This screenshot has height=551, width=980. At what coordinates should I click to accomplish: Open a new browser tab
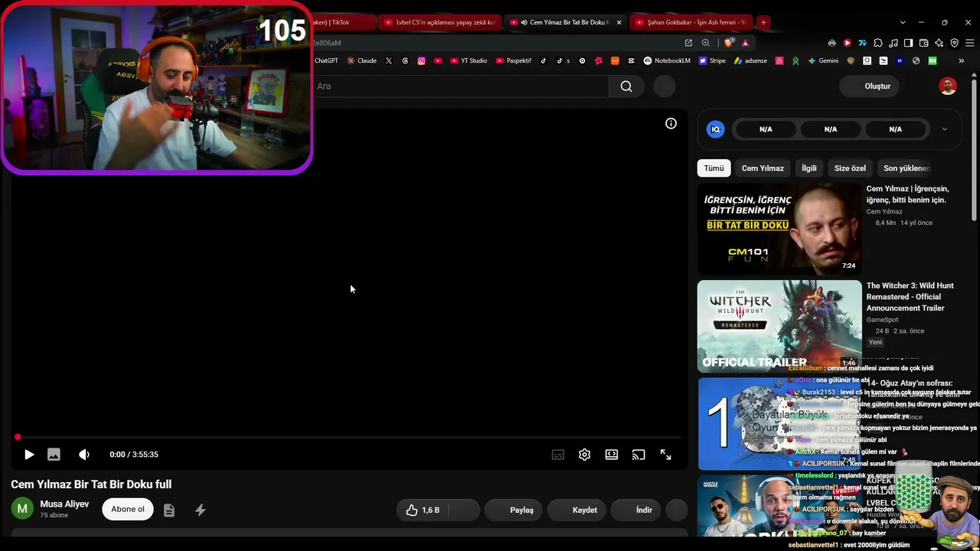[763, 22]
